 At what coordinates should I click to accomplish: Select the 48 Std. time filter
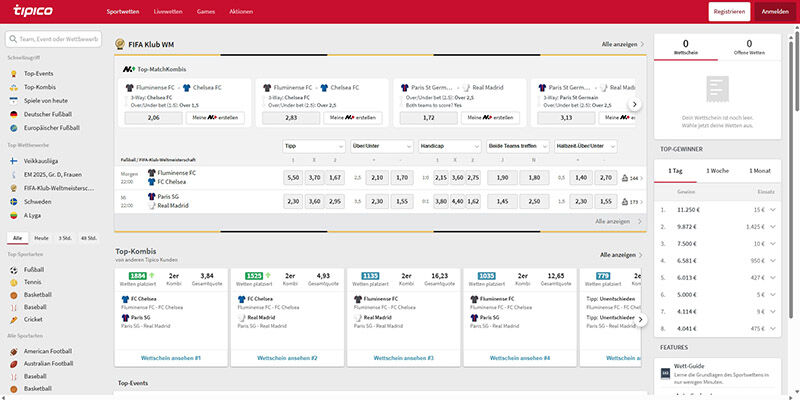(x=88, y=238)
